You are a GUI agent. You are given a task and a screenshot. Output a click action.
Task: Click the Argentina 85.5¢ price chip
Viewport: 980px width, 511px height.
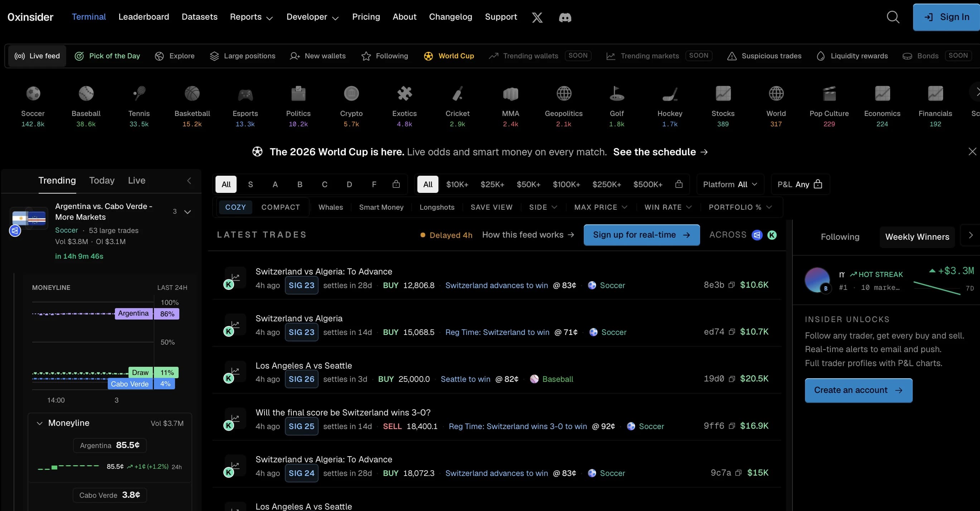pos(110,445)
